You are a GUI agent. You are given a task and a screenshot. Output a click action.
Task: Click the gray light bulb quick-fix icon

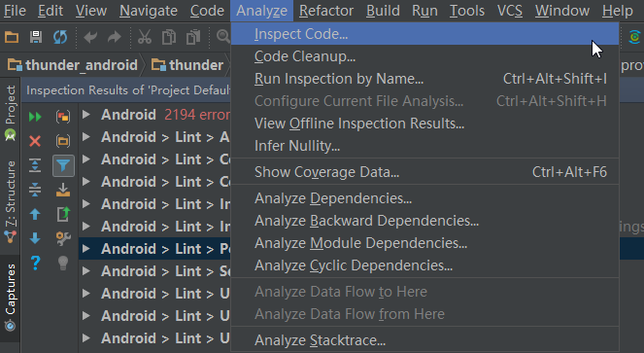click(63, 263)
